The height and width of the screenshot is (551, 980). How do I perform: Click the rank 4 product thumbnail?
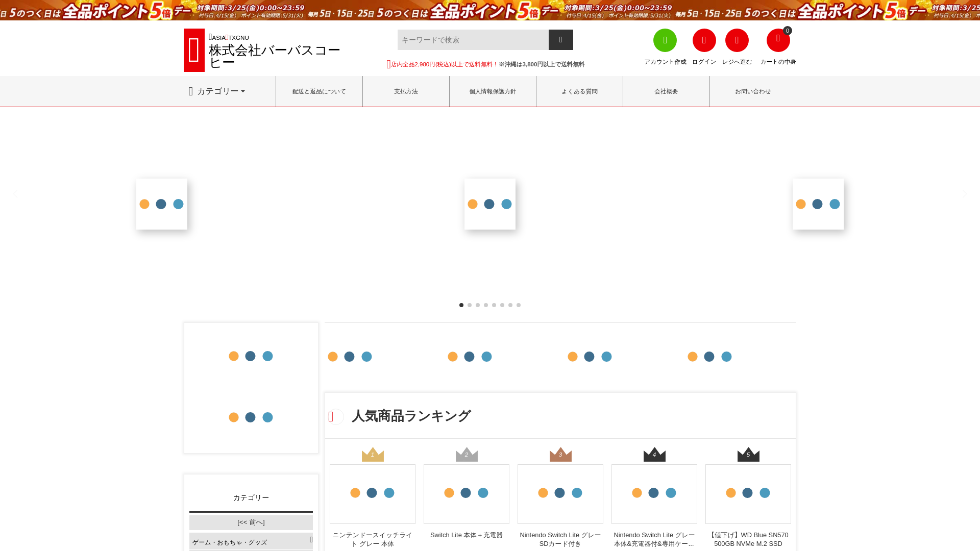tap(654, 494)
